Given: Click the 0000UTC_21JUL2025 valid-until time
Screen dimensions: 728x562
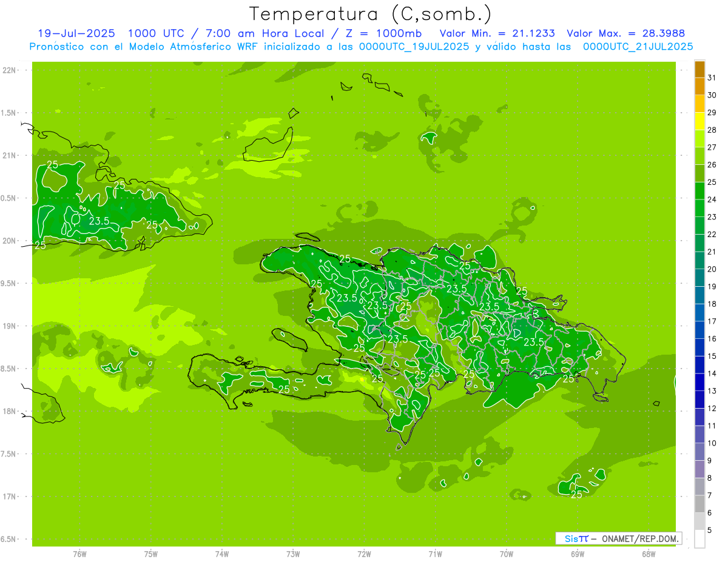Looking at the screenshot, I should (638, 47).
